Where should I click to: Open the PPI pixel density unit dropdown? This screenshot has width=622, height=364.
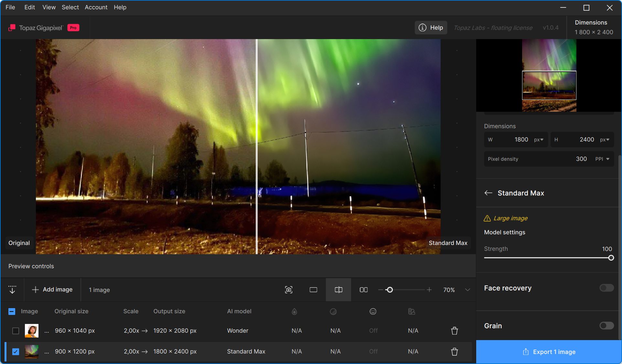tap(603, 159)
